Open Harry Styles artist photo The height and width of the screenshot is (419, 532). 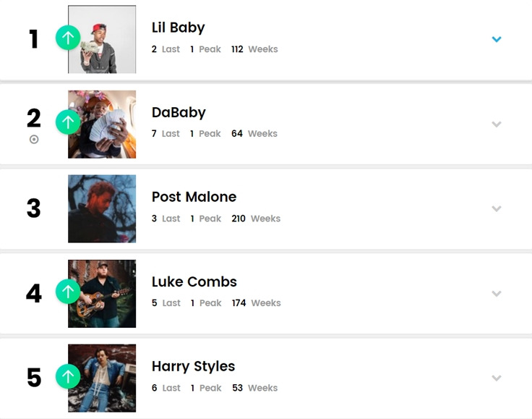tap(102, 378)
